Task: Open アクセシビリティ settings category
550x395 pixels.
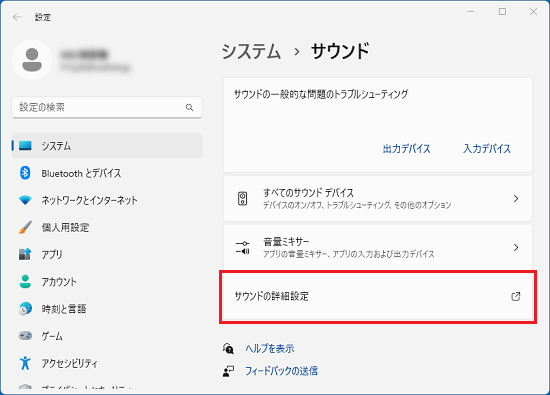Action: (107, 363)
